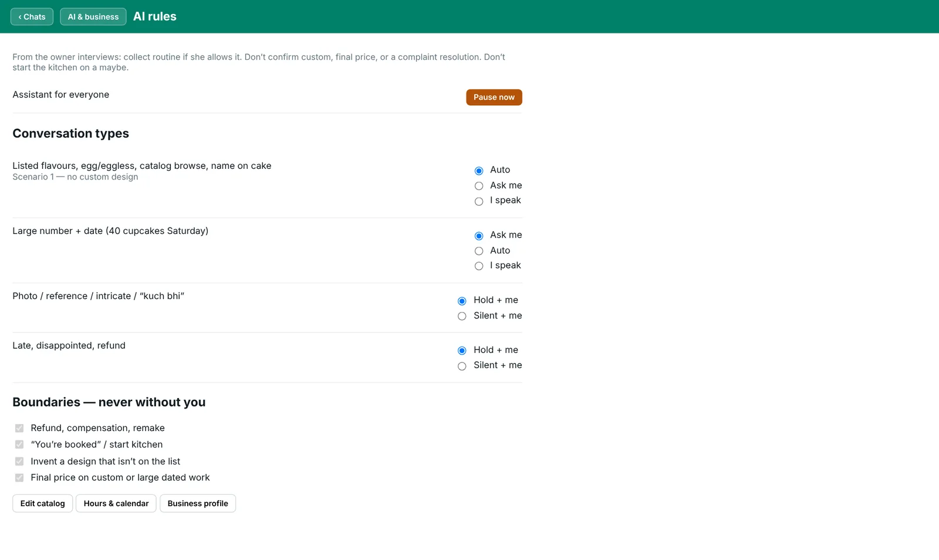Image resolution: width=939 pixels, height=560 pixels.
Task: Set large number + date to Auto
Action: pos(479,251)
